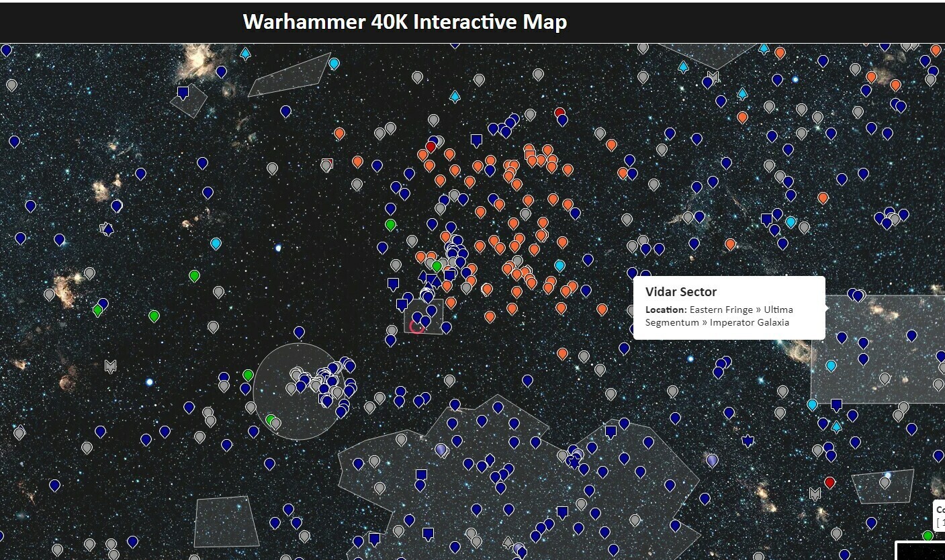
Task: Select 'Eastern Fringe » Ultima' location text
Action: [741, 310]
